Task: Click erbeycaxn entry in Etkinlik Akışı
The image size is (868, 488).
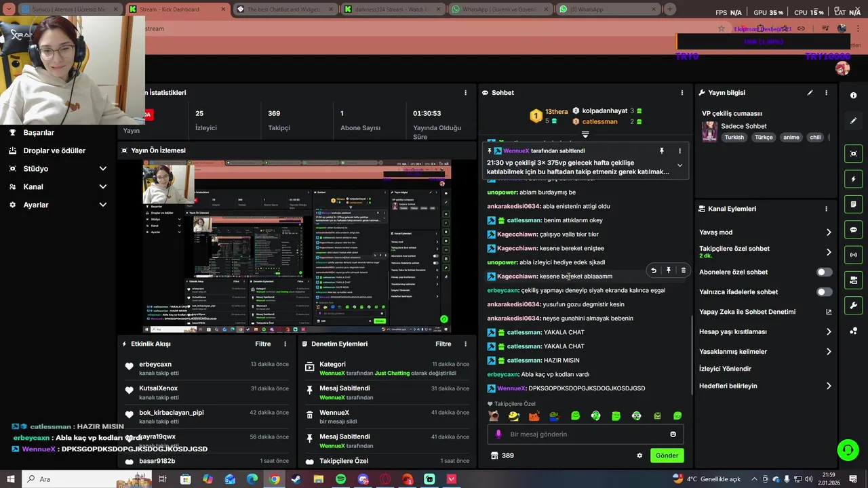Action: point(205,369)
